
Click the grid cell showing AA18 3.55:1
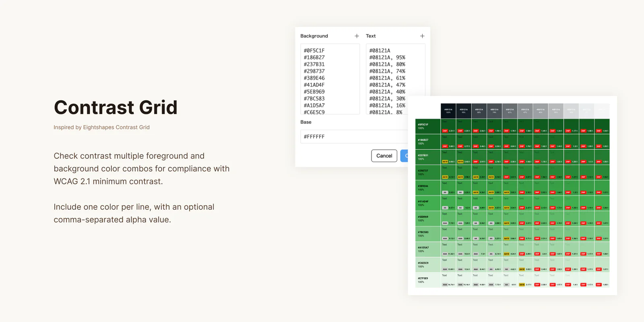[448, 157]
